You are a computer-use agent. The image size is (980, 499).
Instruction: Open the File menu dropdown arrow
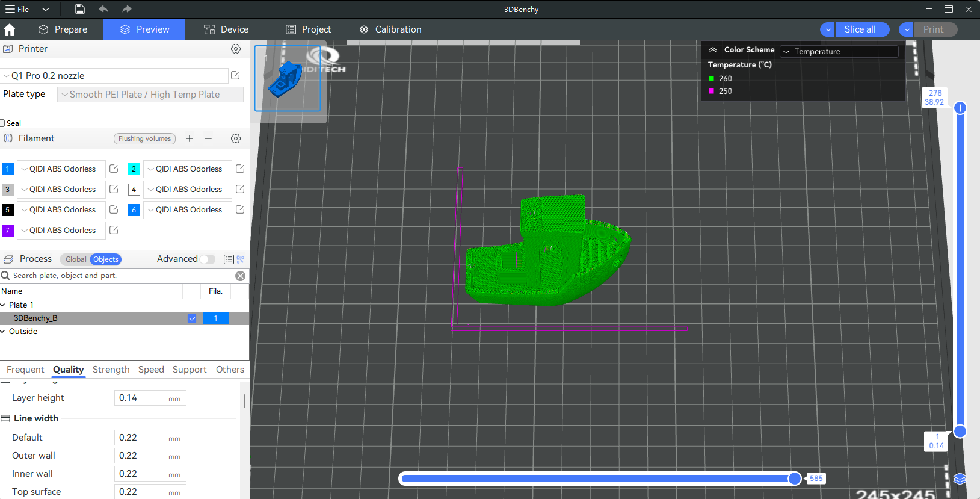pos(46,9)
